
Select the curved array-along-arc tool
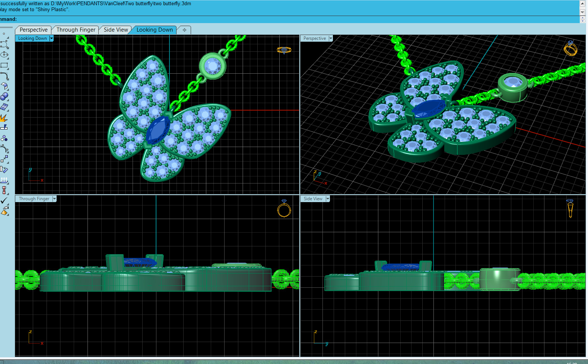(4, 149)
